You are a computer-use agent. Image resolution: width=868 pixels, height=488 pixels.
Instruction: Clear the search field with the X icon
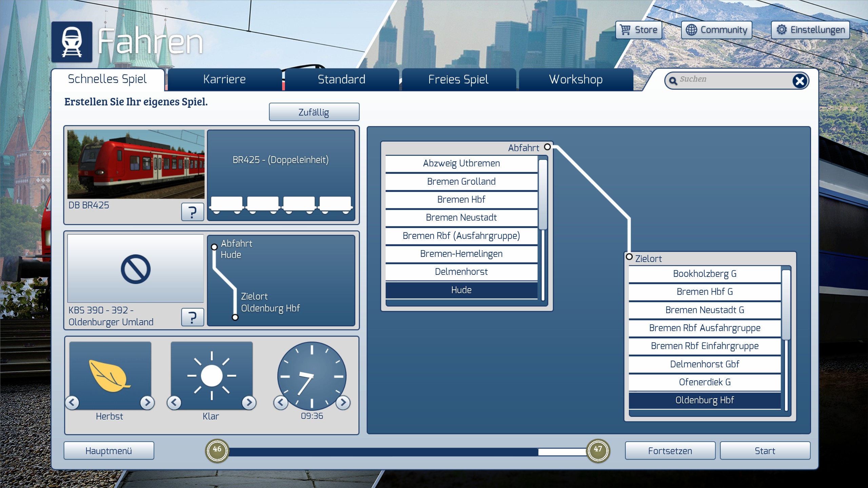pos(800,81)
